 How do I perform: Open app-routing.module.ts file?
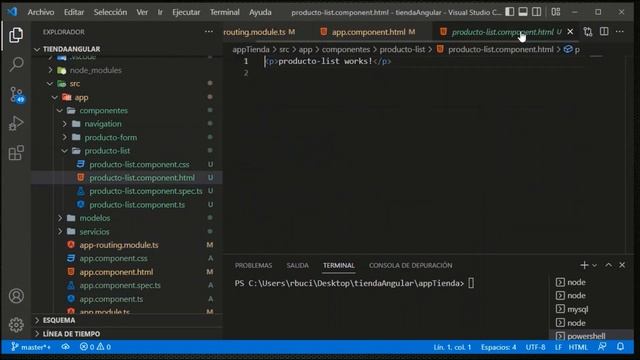118,245
